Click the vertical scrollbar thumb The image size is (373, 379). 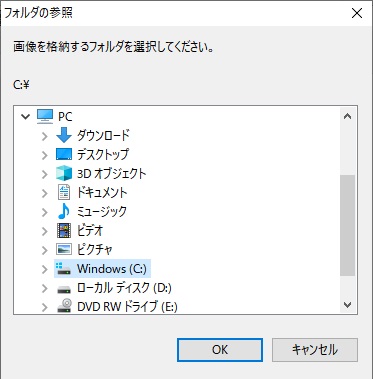[348, 225]
